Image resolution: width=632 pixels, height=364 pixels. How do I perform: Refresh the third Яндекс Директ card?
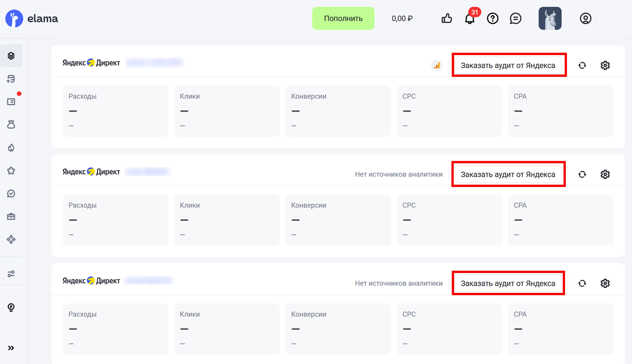pyautogui.click(x=582, y=284)
